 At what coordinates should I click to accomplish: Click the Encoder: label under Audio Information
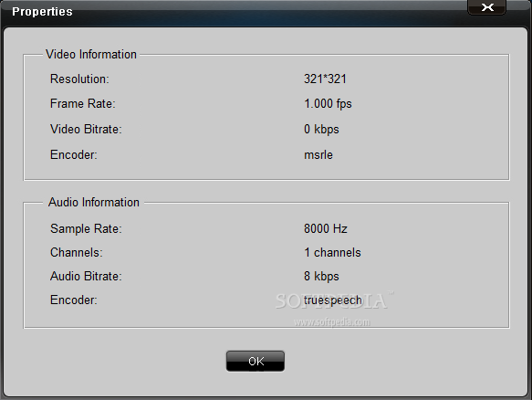pos(74,300)
